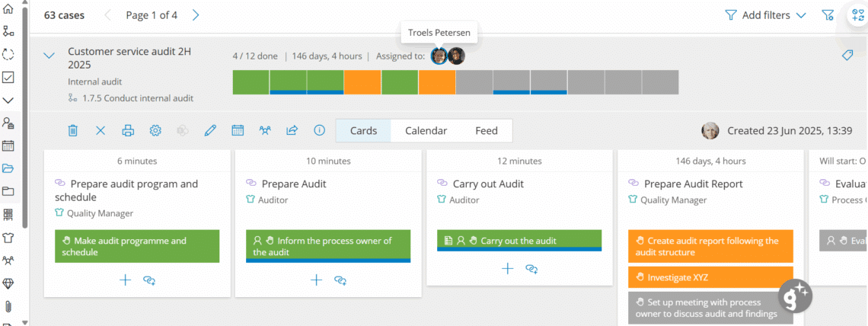
Task: Click the printer icon in case toolbar
Action: point(128,130)
